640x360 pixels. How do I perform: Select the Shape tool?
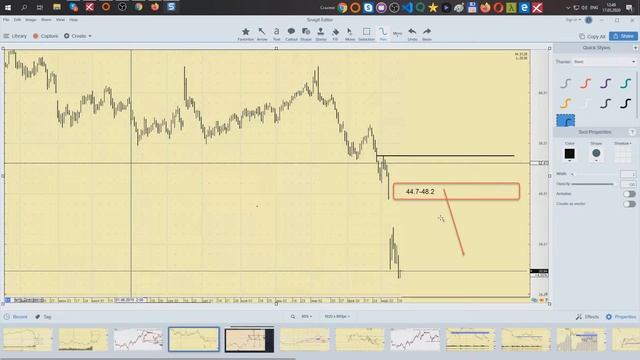click(306, 34)
